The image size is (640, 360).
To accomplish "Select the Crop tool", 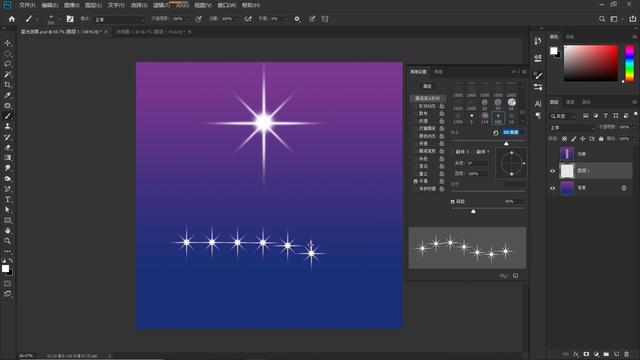I will [x=7, y=84].
